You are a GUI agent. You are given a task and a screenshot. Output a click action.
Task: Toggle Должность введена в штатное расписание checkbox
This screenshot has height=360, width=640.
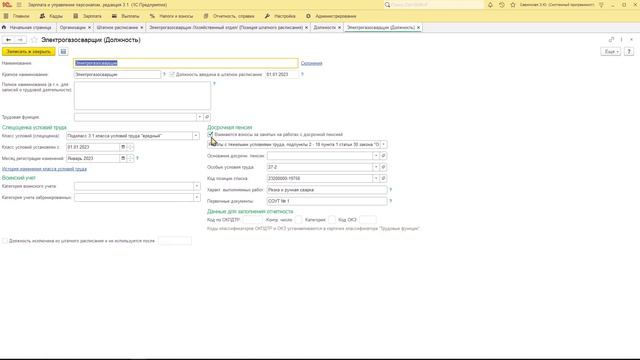pyautogui.click(x=172, y=74)
